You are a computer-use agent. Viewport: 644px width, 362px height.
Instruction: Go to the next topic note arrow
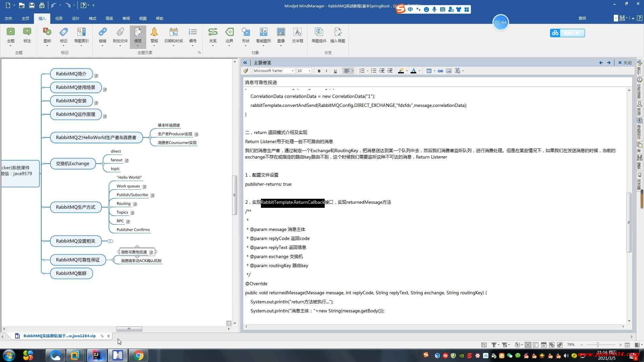[x=609, y=63]
